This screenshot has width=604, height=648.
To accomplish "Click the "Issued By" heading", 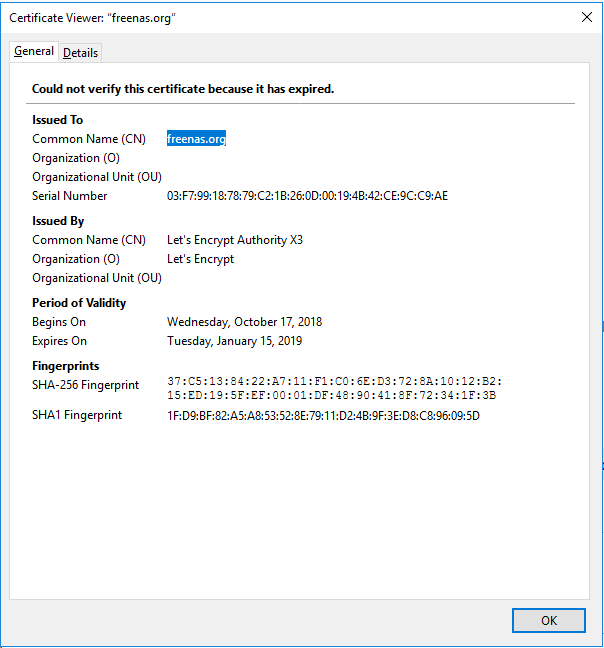I will [58, 221].
